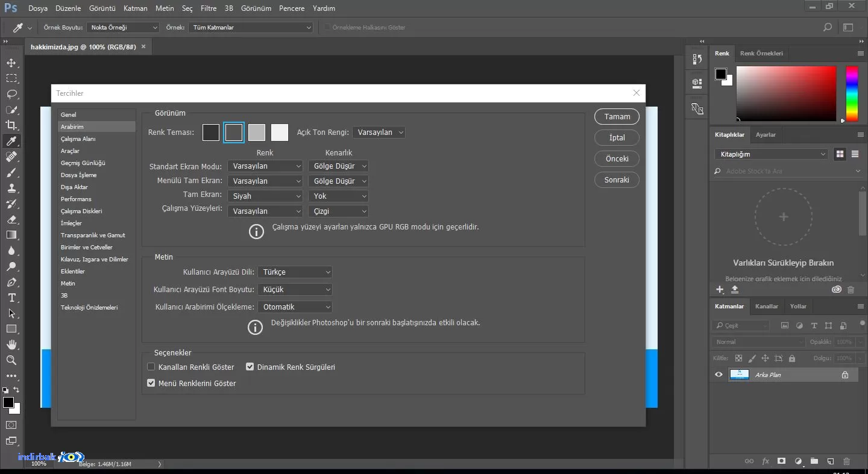This screenshot has height=474, width=868.
Task: Open the Dosya menu
Action: point(37,8)
